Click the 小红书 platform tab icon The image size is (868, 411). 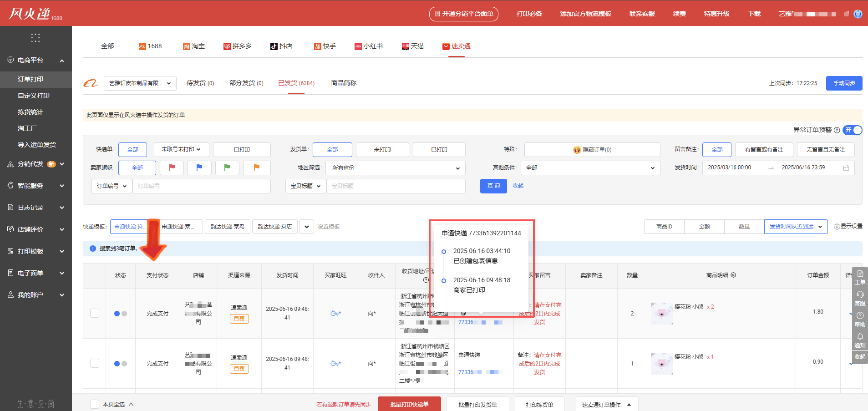(358, 46)
